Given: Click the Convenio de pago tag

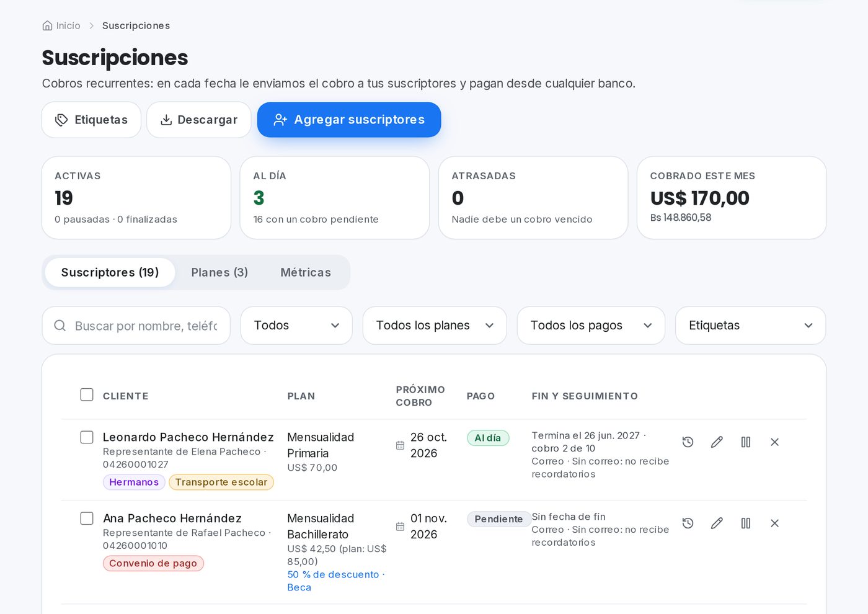Looking at the screenshot, I should (x=153, y=564).
